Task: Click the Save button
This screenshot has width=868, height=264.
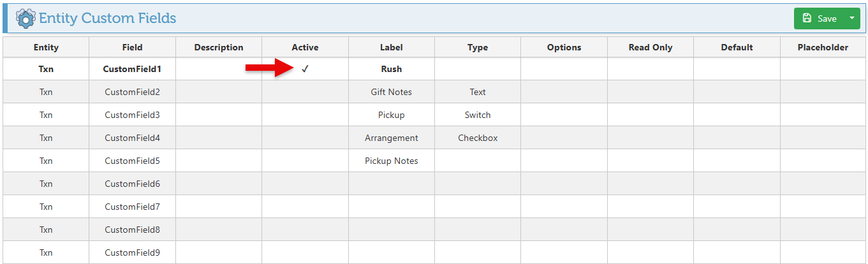Action: tap(820, 18)
